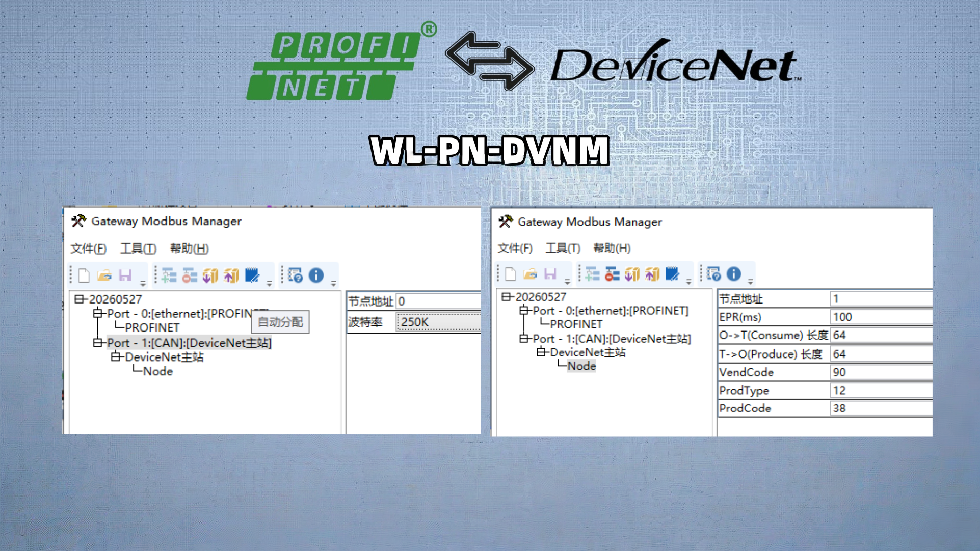
Task: Click Open folder icon in right window toolbar
Action: coord(531,274)
